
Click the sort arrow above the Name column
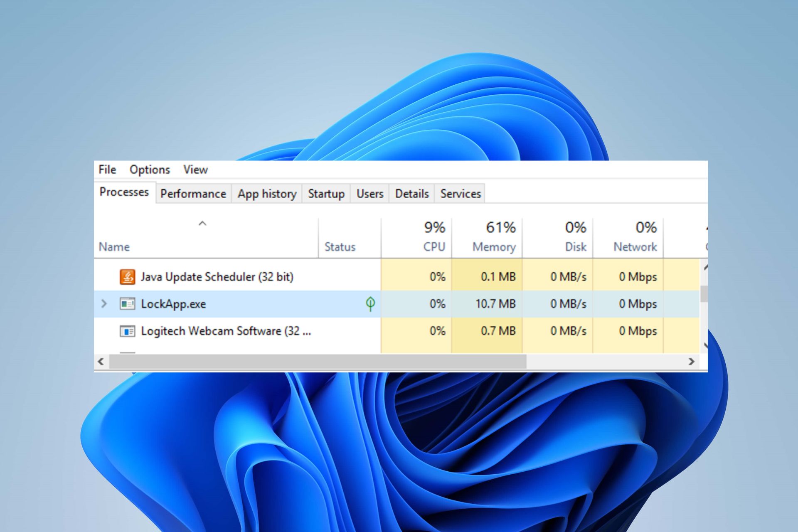(202, 224)
